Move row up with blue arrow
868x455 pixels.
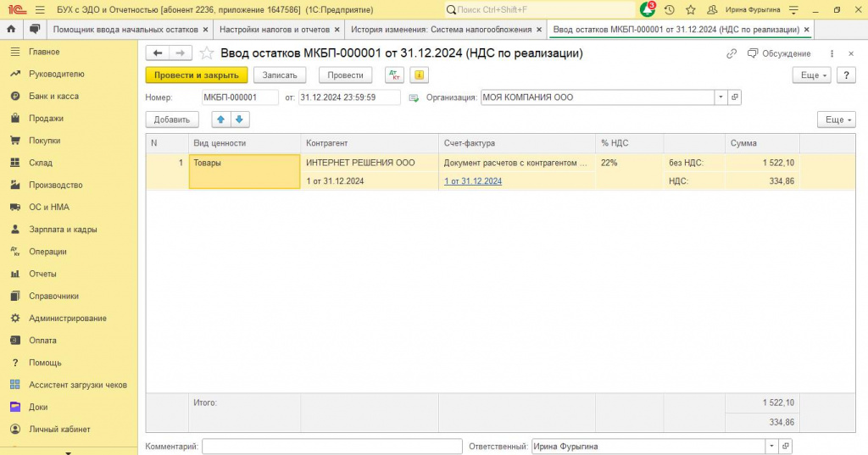point(221,119)
